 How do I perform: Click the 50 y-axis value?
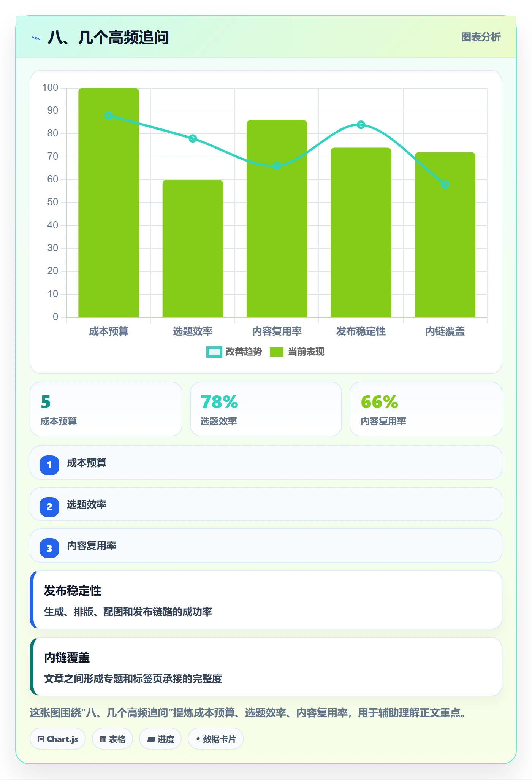click(53, 202)
